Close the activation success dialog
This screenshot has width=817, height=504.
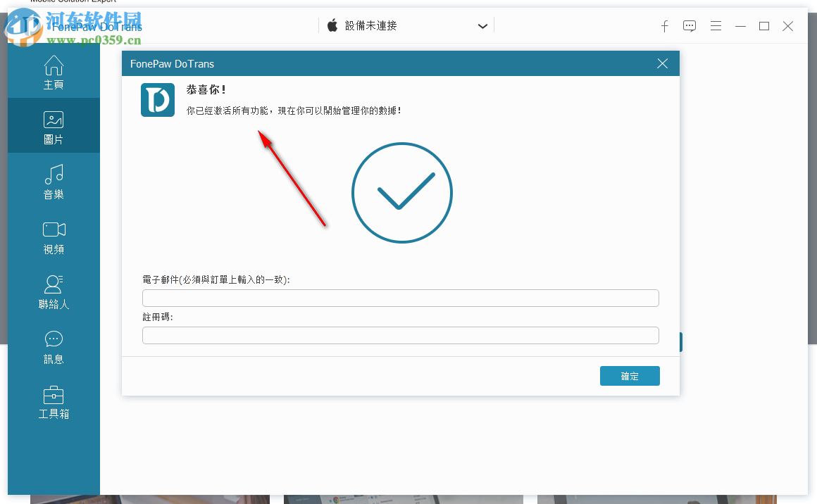click(x=661, y=63)
